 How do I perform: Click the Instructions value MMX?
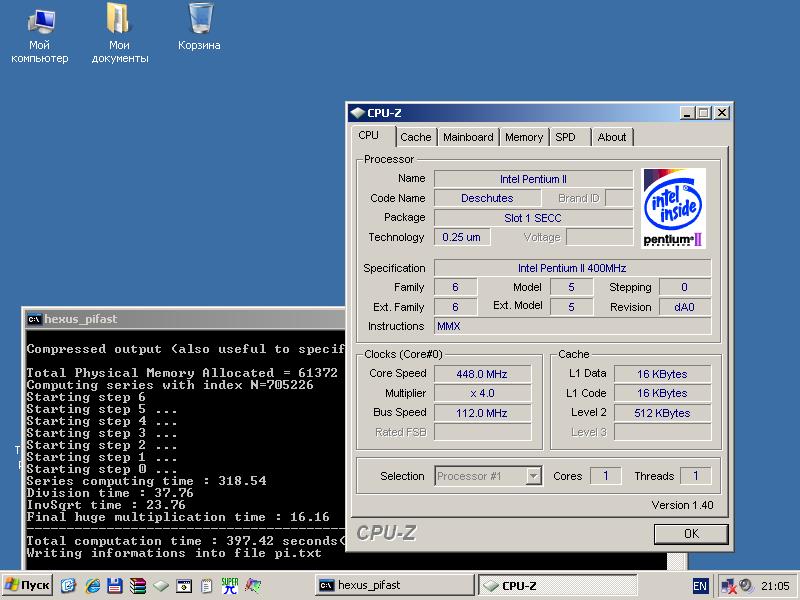pyautogui.click(x=572, y=326)
